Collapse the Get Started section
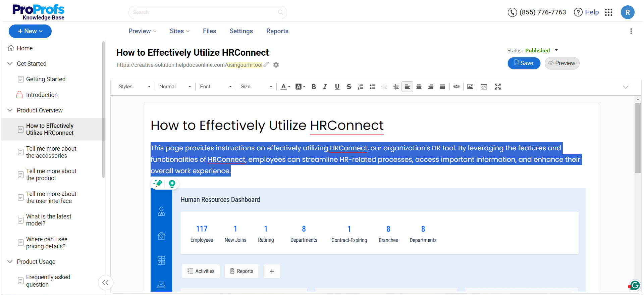Screen dimensions: 644x295 tap(10, 63)
